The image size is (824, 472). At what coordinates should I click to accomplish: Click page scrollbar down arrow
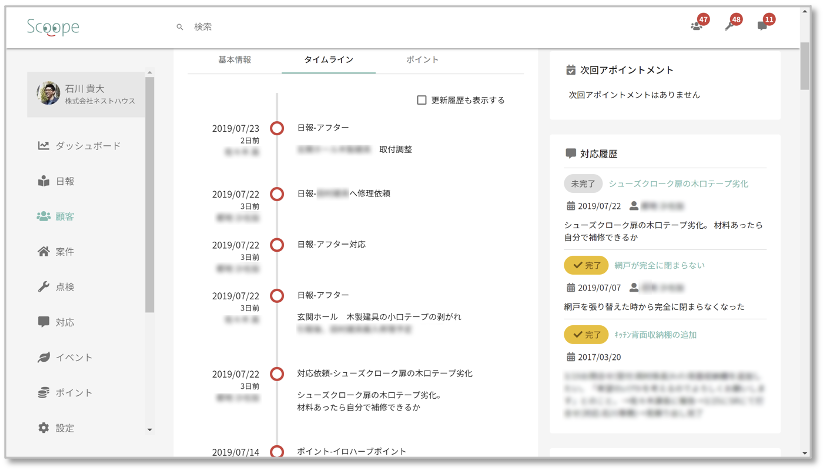click(805, 453)
